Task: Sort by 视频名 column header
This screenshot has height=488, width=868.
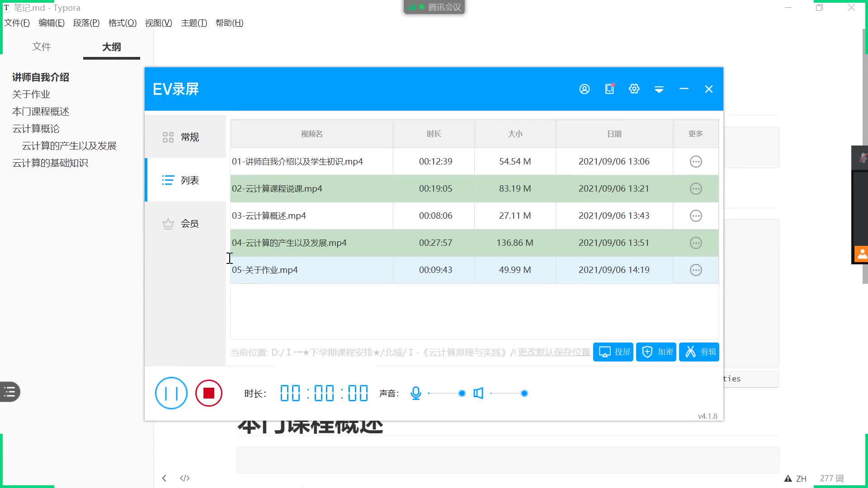Action: (311, 134)
